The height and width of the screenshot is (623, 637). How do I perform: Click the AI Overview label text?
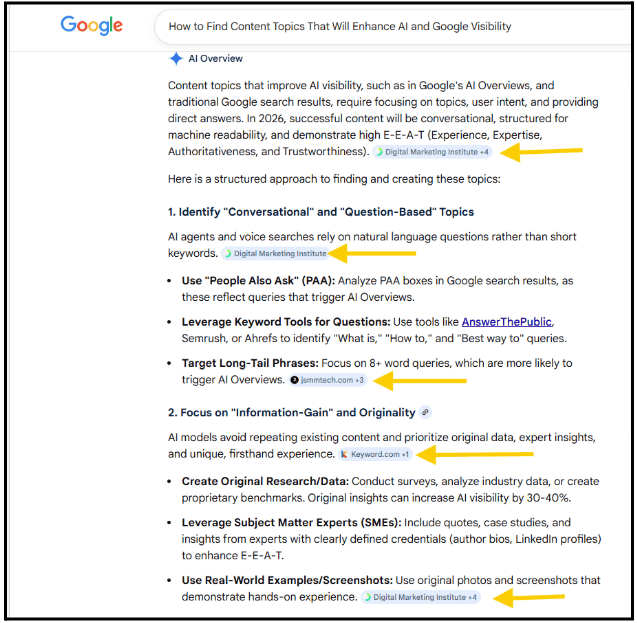215,59
